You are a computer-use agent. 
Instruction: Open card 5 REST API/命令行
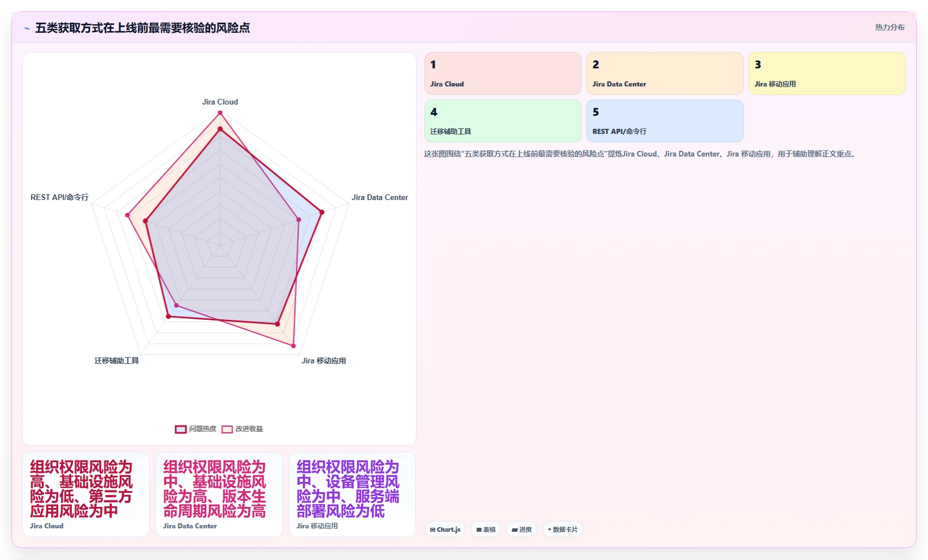[x=665, y=121]
